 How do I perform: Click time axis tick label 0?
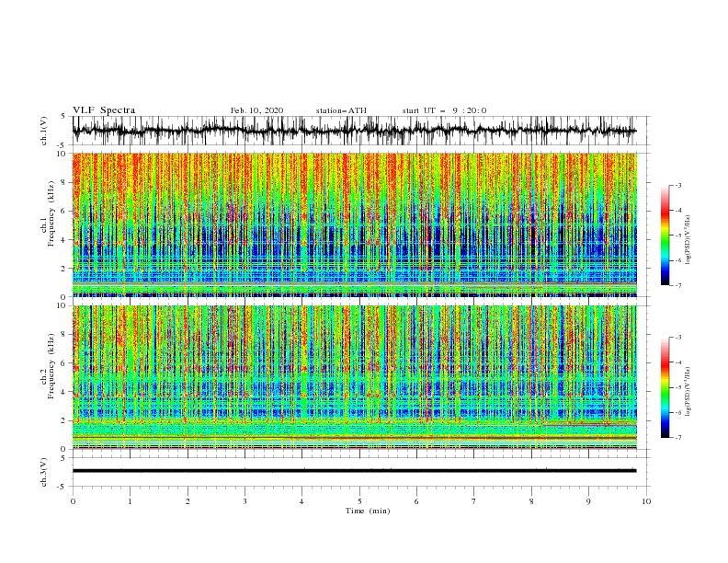(x=73, y=501)
